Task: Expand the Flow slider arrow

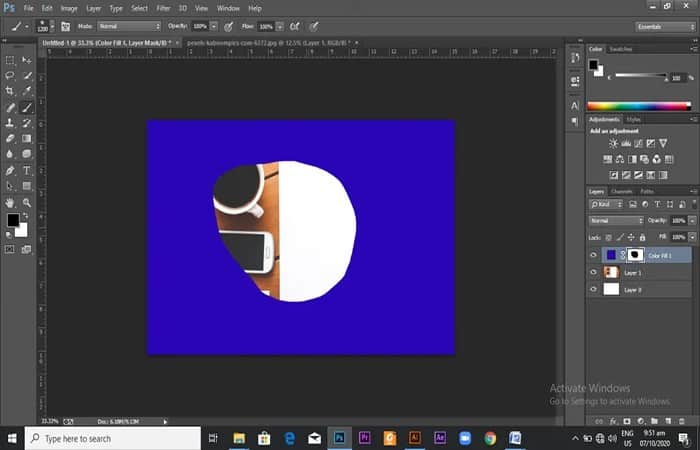Action: (280, 27)
